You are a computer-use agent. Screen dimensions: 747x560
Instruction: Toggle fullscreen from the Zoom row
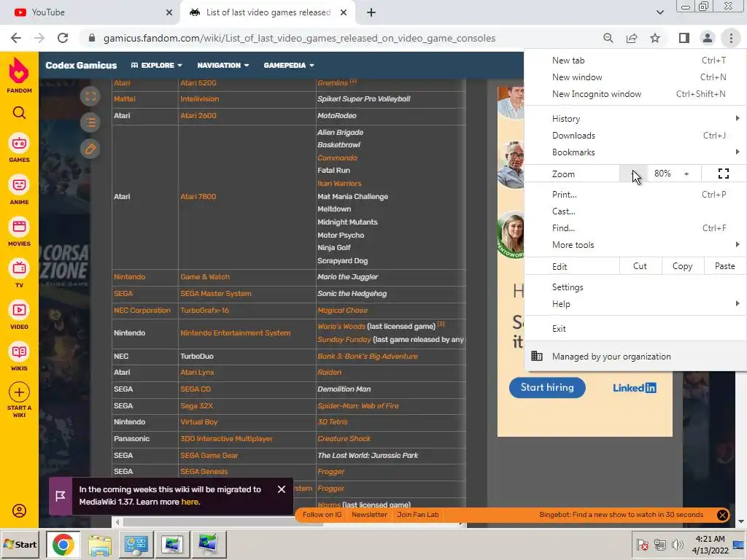pyautogui.click(x=723, y=174)
